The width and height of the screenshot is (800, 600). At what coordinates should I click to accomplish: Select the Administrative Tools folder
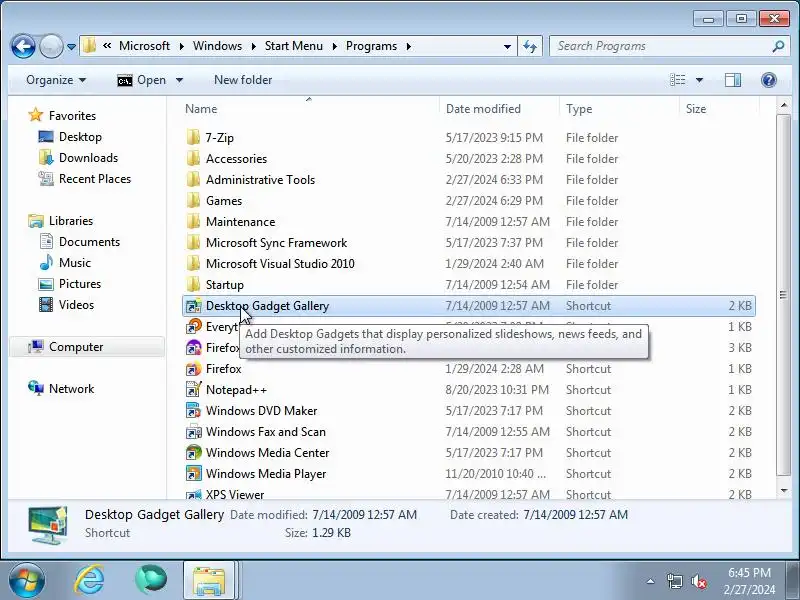[x=260, y=180]
